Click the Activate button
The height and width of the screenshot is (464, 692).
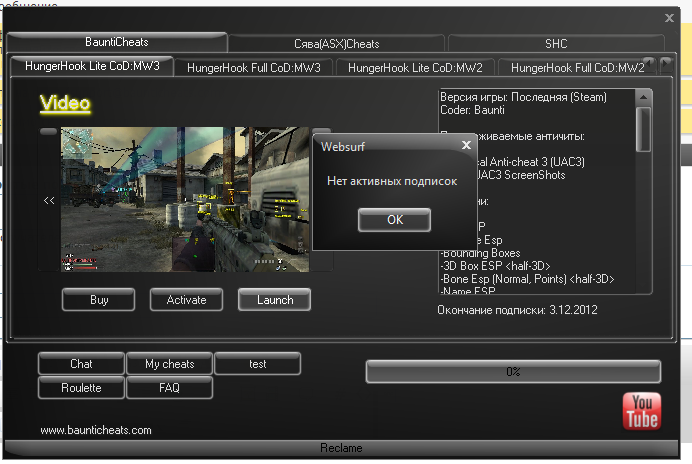187,300
